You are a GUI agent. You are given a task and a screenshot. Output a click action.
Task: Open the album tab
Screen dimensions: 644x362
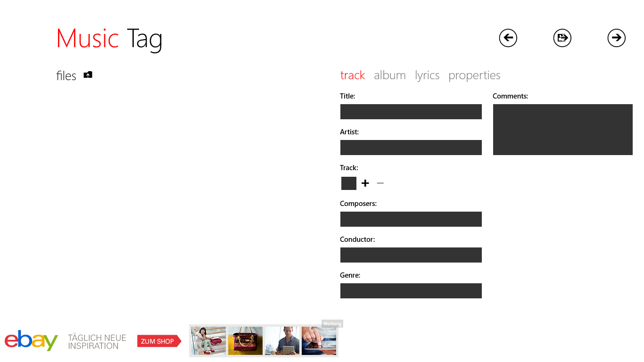tap(389, 75)
